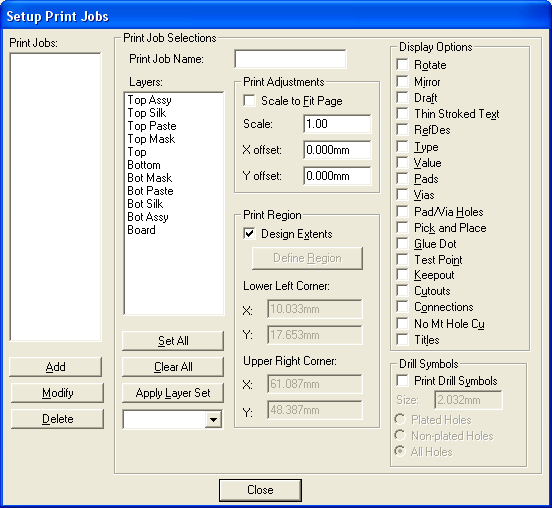
Task: Toggle the Glue Dot checkbox
Action: (x=402, y=243)
